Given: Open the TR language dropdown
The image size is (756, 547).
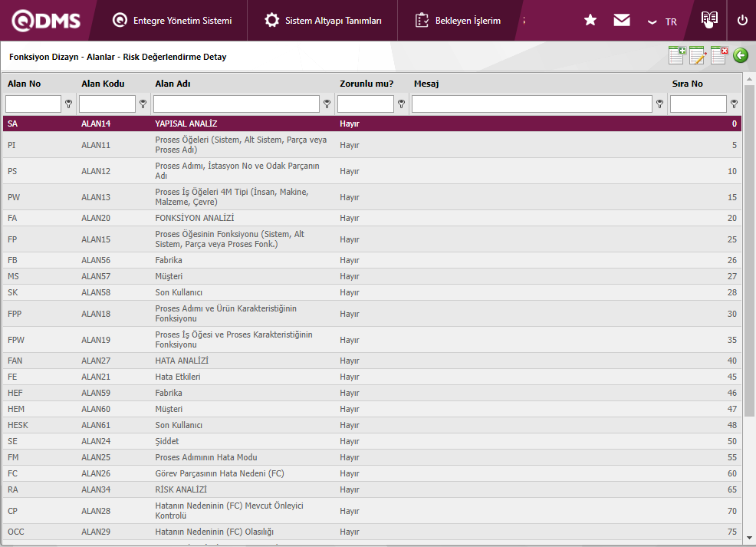Looking at the screenshot, I should click(x=662, y=21).
